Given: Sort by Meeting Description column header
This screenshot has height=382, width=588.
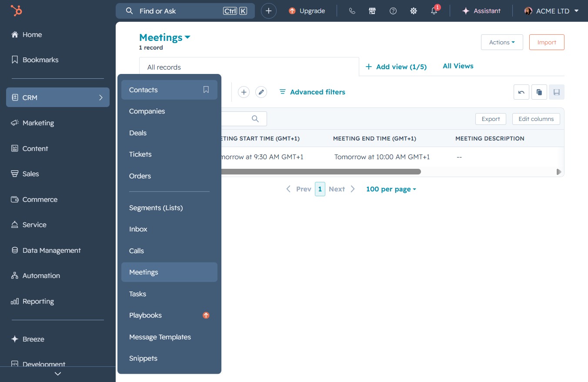Looking at the screenshot, I should pos(490,138).
